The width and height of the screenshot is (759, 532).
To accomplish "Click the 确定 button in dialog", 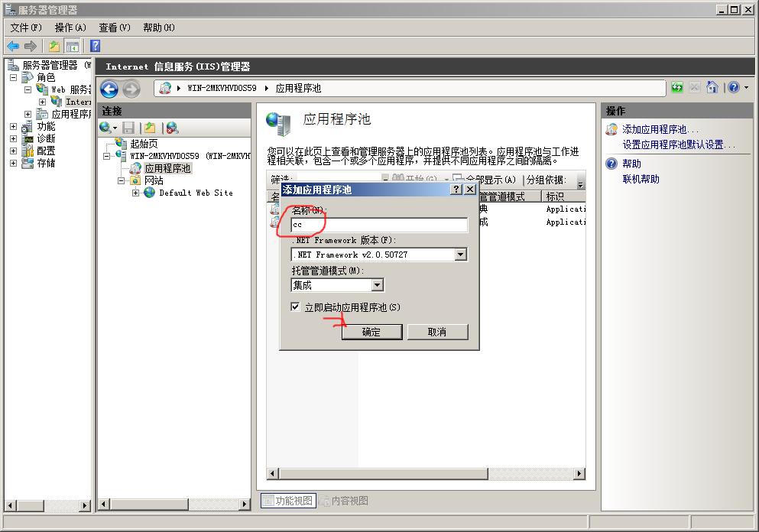I will click(x=371, y=332).
